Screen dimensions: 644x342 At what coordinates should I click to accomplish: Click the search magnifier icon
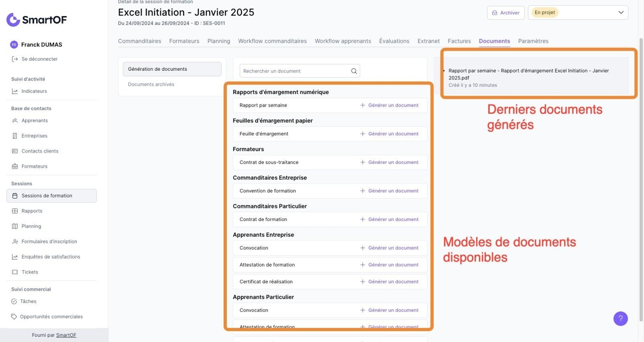click(x=354, y=71)
